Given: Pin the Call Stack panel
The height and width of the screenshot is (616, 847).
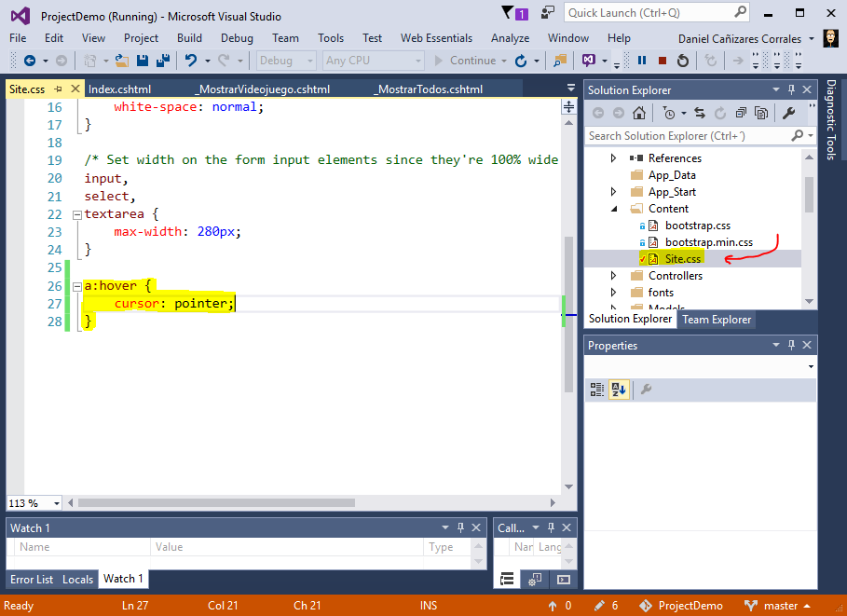Looking at the screenshot, I should [x=551, y=527].
